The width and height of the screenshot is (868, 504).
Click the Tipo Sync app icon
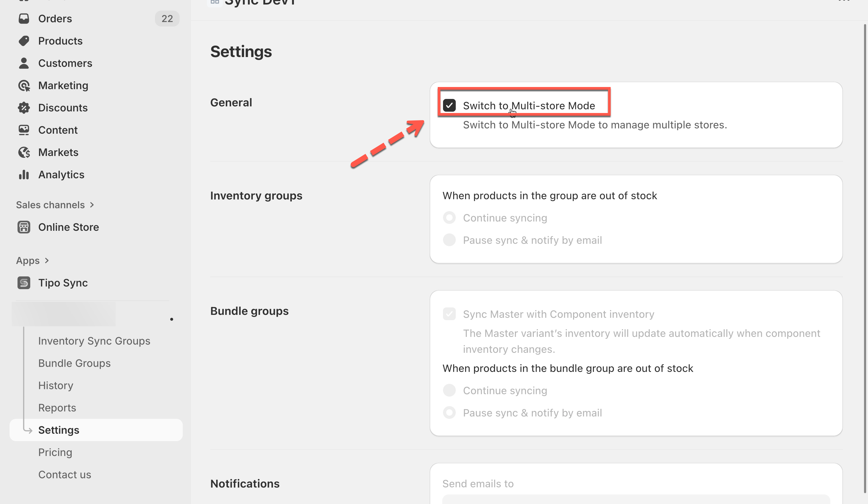pos(24,283)
